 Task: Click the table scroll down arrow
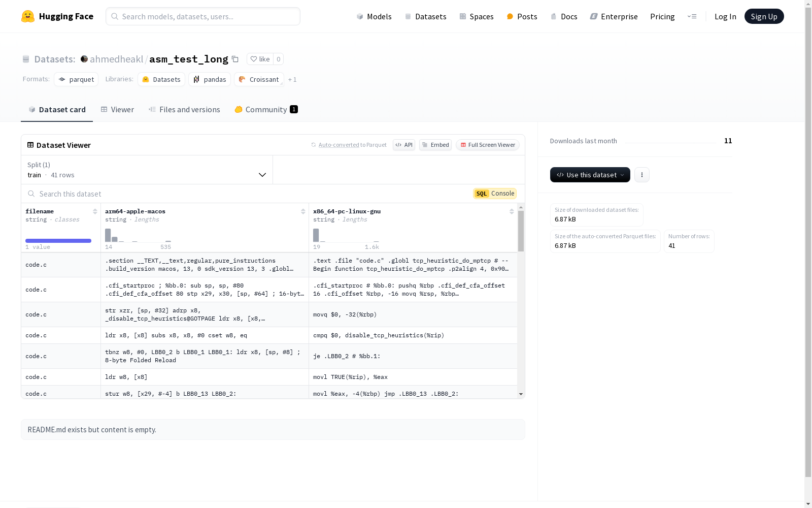pos(521,394)
